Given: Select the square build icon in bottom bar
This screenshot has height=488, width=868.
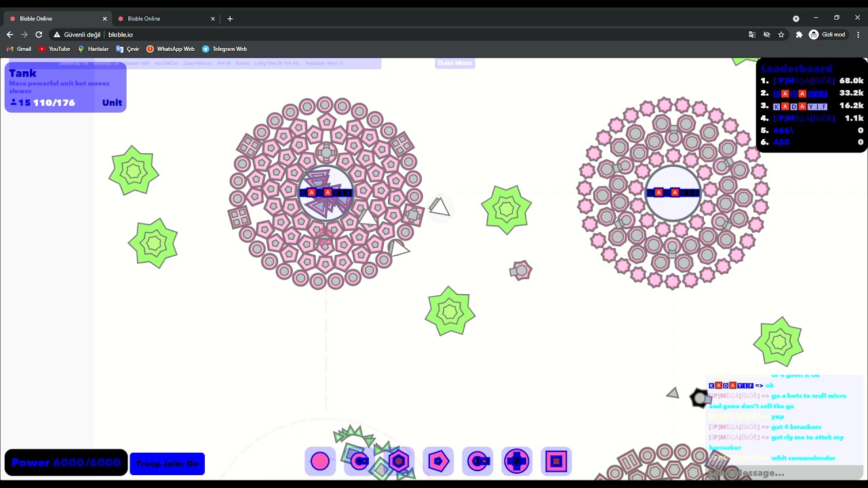Looking at the screenshot, I should pos(556,462).
